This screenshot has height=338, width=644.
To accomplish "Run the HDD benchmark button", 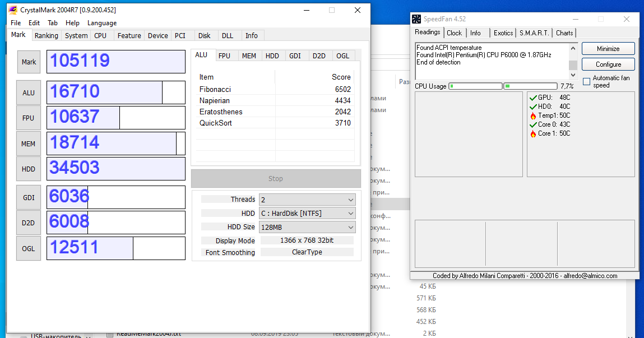I will 29,169.
